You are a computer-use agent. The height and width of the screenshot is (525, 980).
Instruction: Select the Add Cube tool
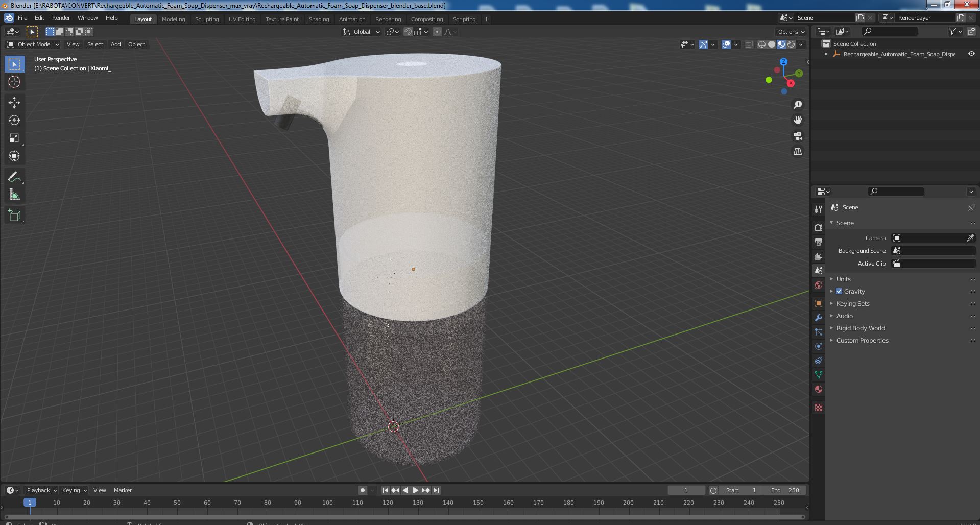[x=14, y=216]
